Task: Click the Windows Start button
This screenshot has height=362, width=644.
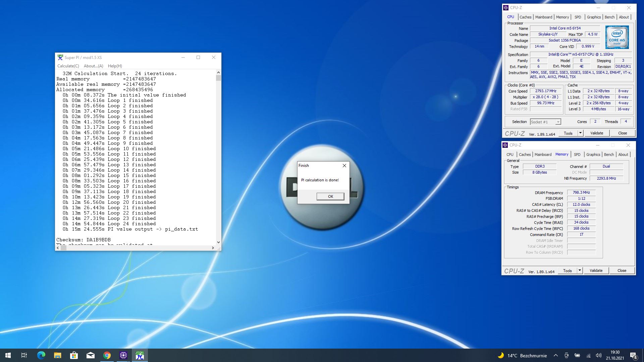Action: tap(8, 355)
